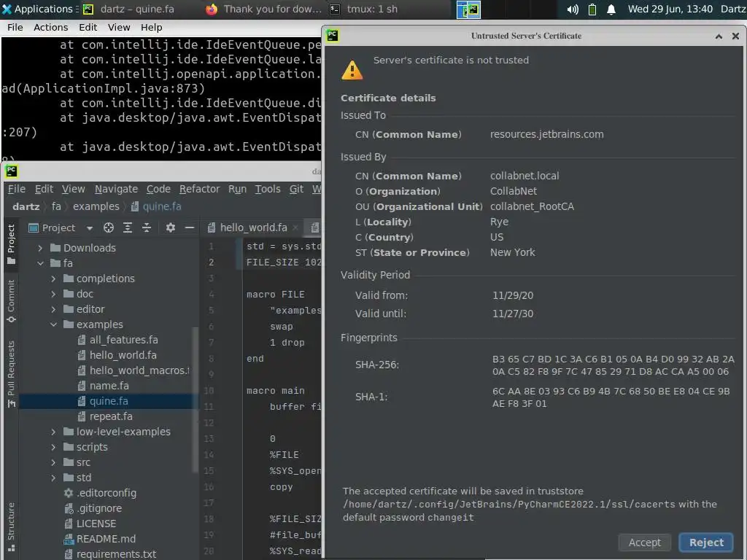The height and width of the screenshot is (560, 747).
Task: Click editor line 'macro main'
Action: click(275, 391)
